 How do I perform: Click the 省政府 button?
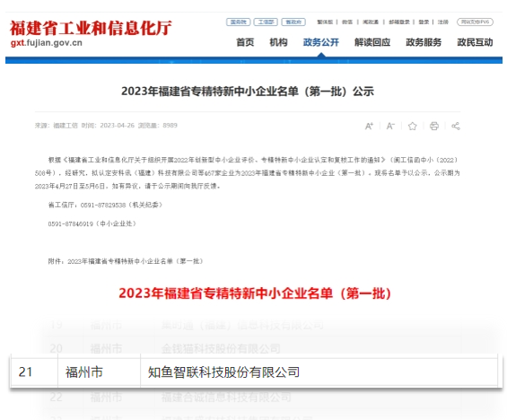pos(293,22)
